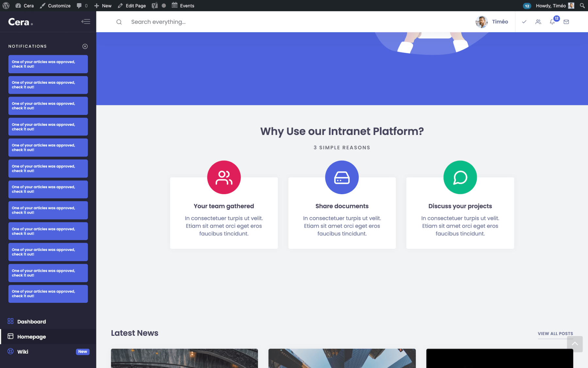Viewport: 588px width, 368px height.
Task: Dismiss all notifications with the circular close icon
Action: click(85, 46)
